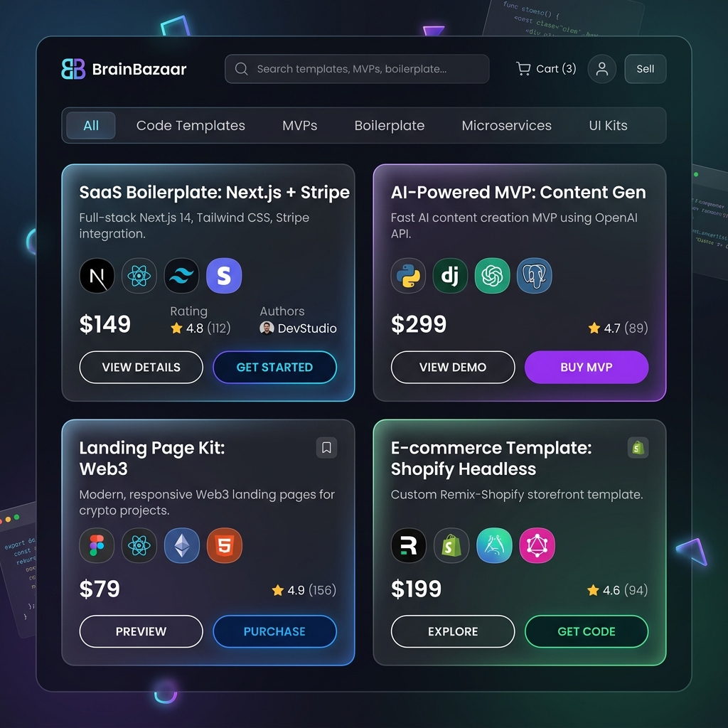Click the Python icon on AI-Powered MVP

click(x=408, y=276)
